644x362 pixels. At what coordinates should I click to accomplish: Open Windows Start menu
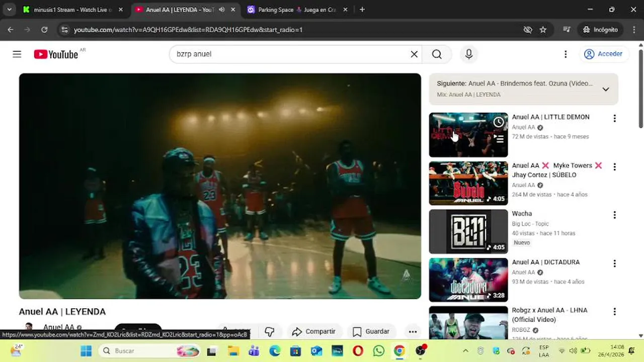pos(86,350)
